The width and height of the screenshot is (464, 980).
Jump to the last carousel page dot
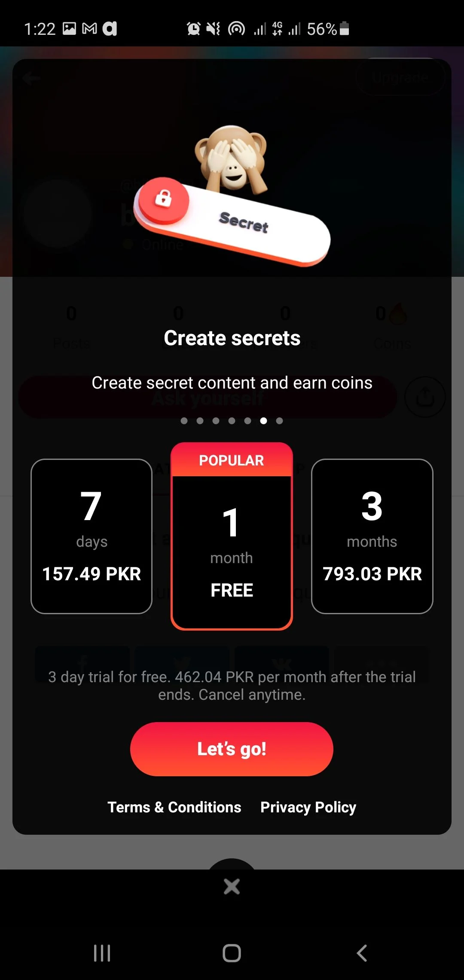point(279,421)
